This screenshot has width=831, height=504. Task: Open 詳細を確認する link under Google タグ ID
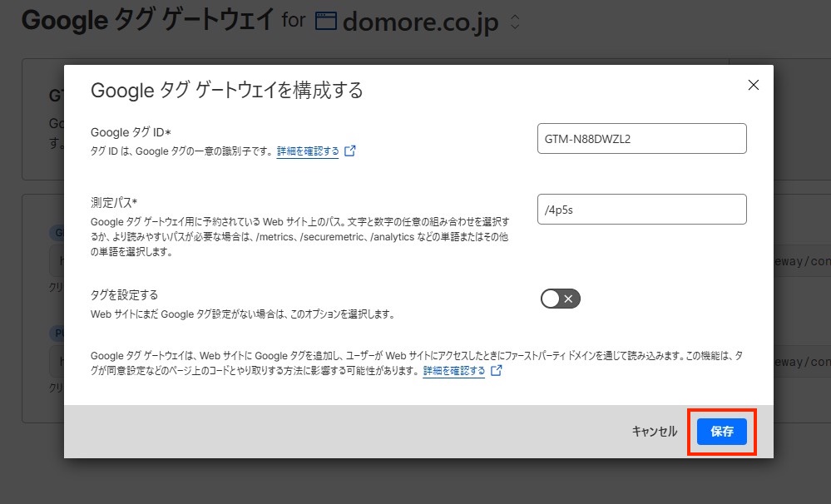(308, 151)
